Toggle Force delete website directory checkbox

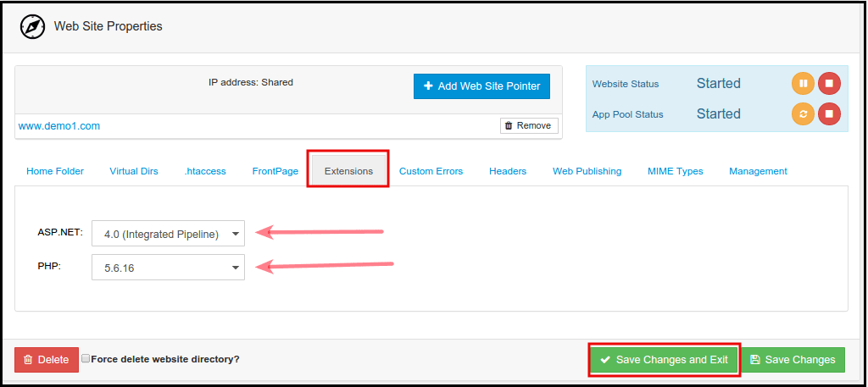click(86, 359)
